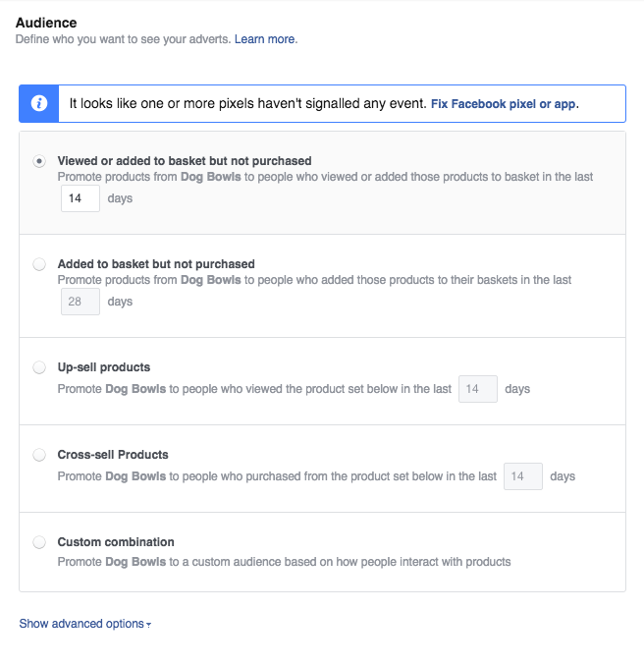Click the blue info icon in notice
The image size is (644, 666).
[x=38, y=103]
